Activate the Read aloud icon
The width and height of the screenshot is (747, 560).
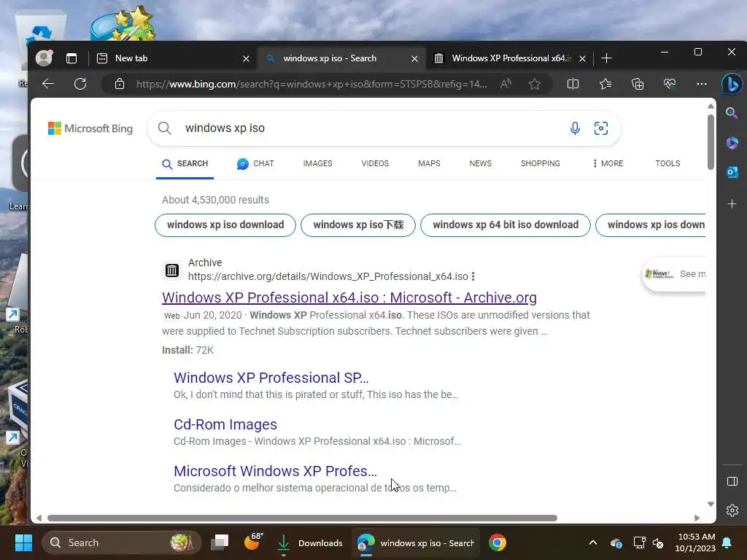tap(506, 85)
